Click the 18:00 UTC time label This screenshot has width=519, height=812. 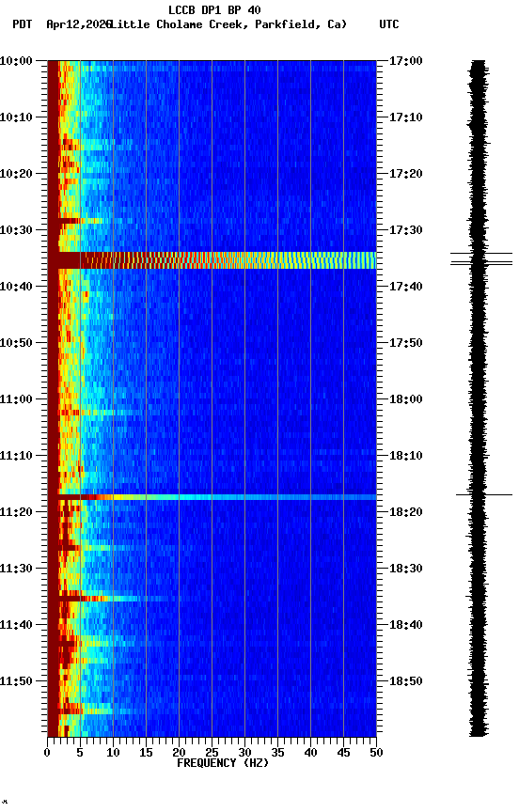coord(406,399)
